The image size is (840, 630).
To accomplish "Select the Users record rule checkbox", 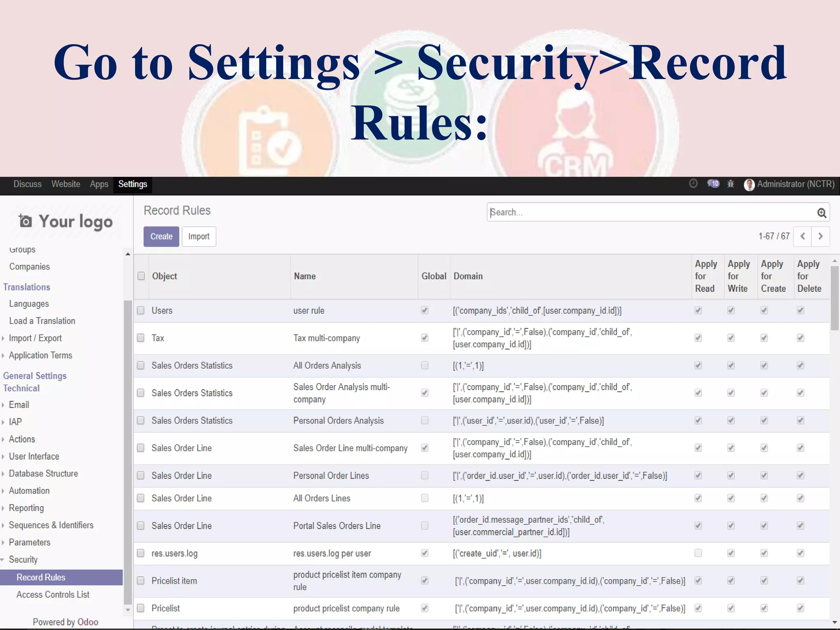I will 141,310.
